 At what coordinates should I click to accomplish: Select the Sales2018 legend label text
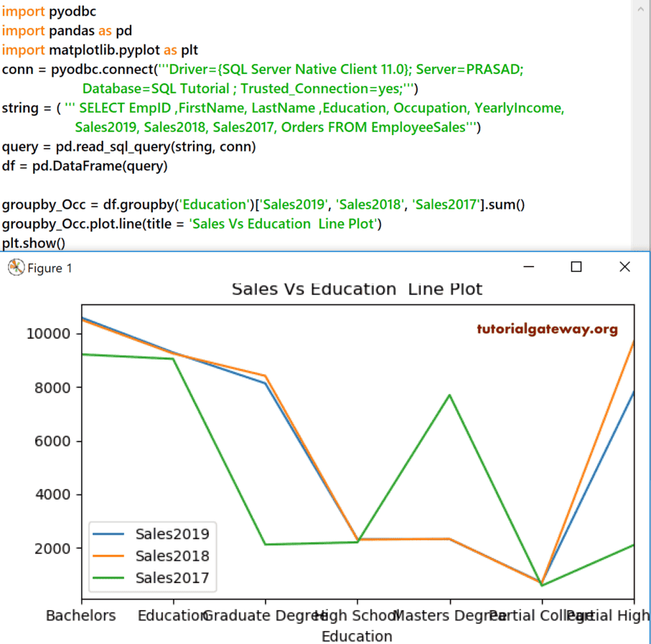pyautogui.click(x=172, y=556)
